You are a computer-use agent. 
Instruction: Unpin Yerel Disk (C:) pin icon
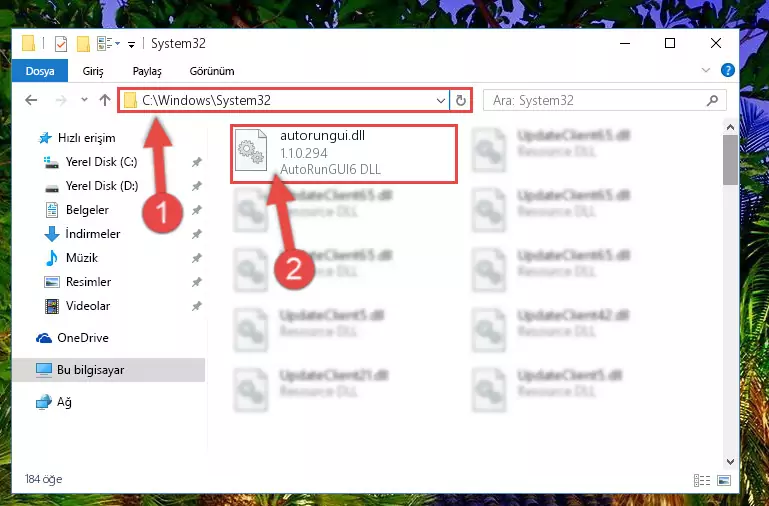tap(197, 162)
